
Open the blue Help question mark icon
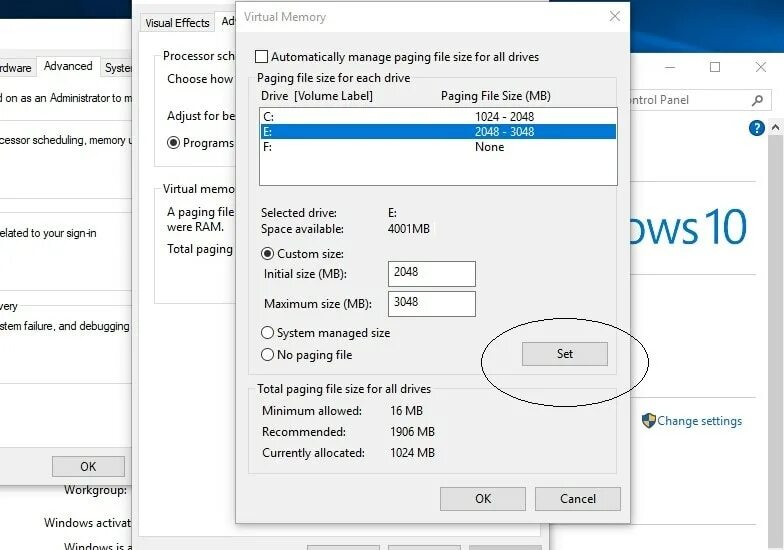coord(756,128)
